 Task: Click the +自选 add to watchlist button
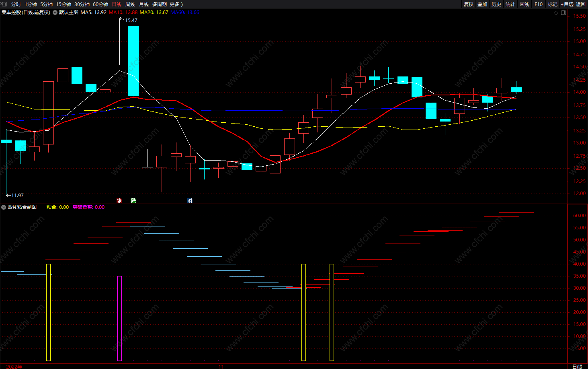pos(567,4)
